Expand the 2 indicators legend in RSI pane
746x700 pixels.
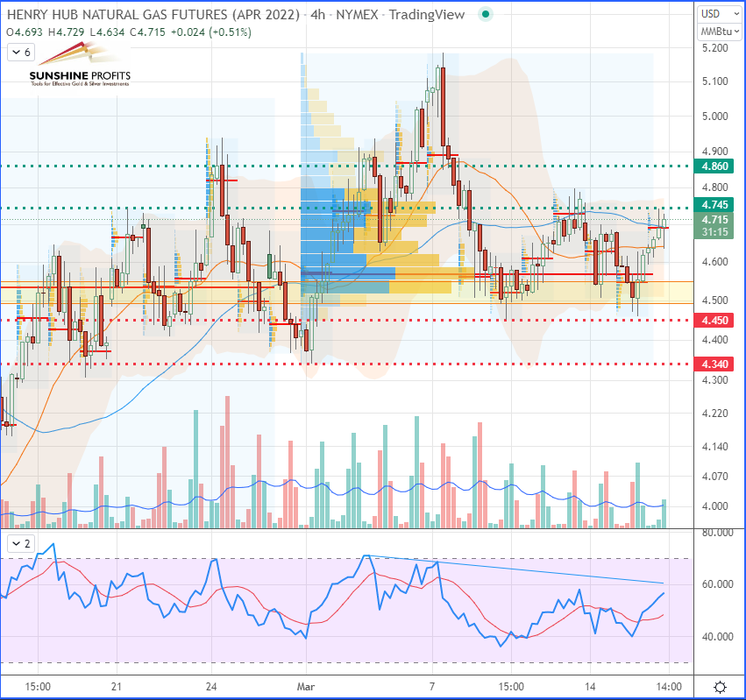coord(21,543)
